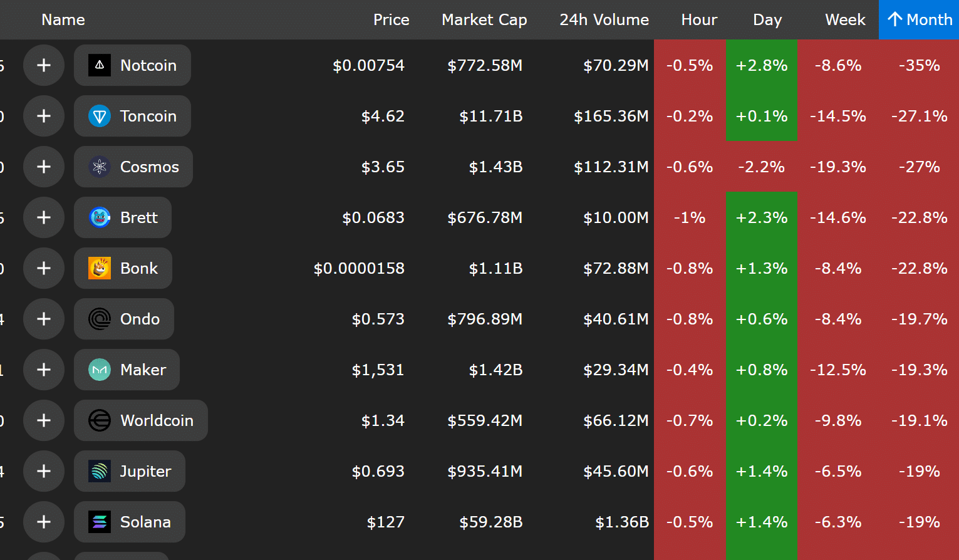
Task: Select the Hour column header
Action: pyautogui.click(x=699, y=19)
